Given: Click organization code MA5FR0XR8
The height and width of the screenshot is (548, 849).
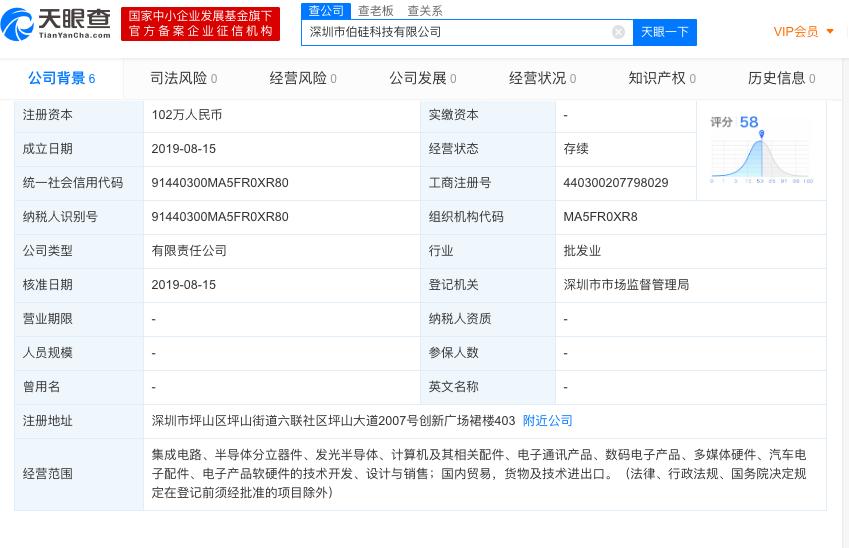Looking at the screenshot, I should click(600, 217).
